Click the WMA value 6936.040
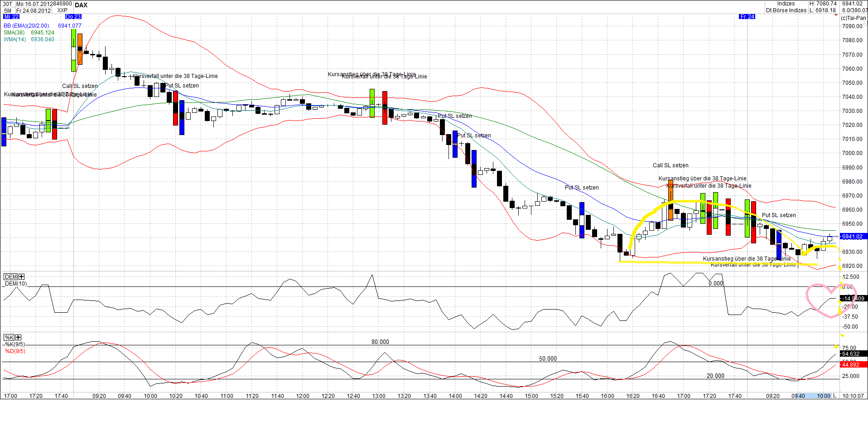Screen dimensions: 868x431 click(x=43, y=39)
